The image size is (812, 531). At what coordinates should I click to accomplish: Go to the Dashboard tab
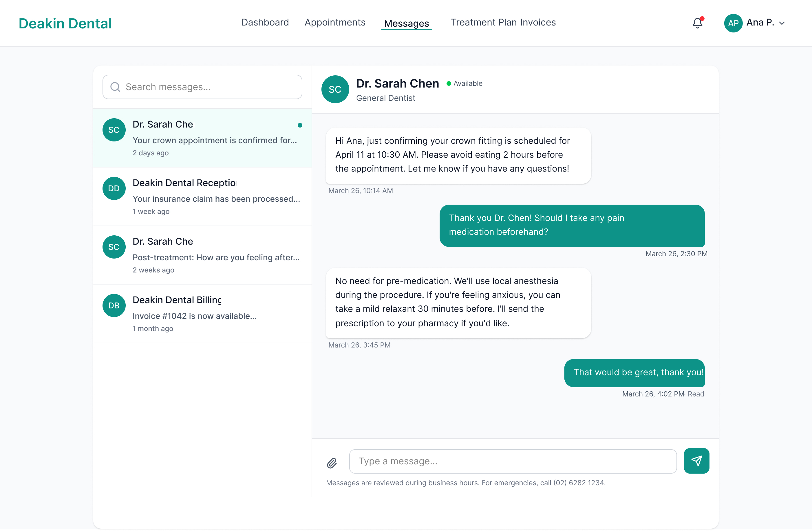265,23
